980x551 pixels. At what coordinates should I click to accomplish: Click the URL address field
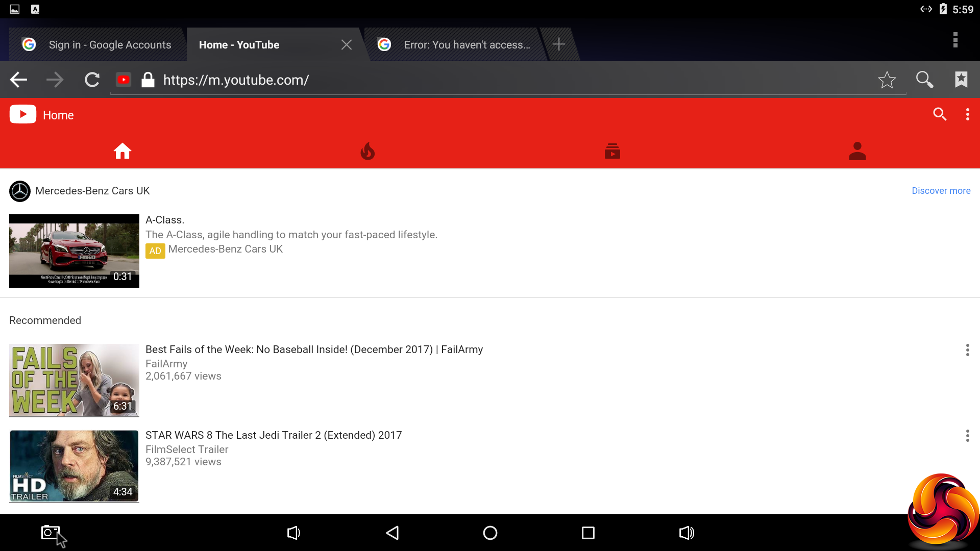point(459,80)
